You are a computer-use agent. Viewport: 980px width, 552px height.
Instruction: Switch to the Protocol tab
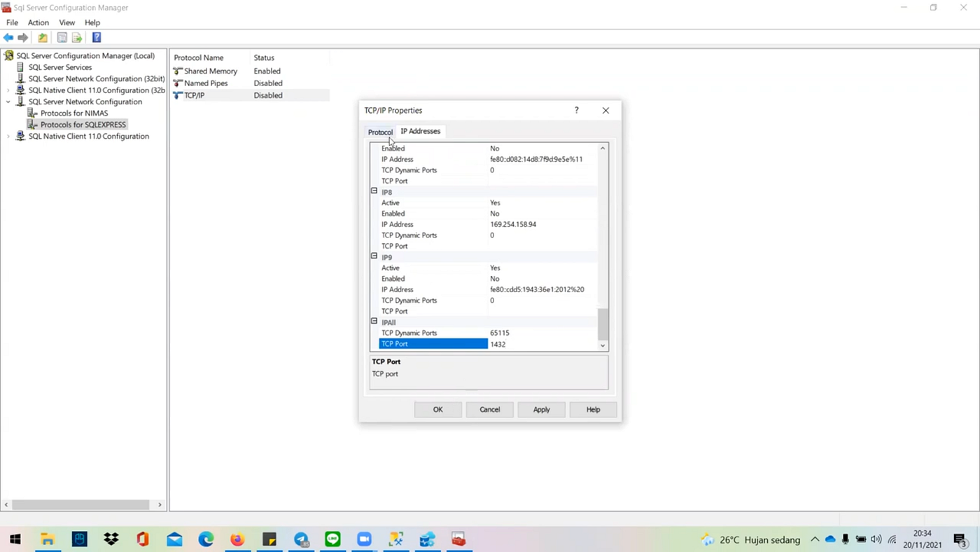[x=380, y=132]
